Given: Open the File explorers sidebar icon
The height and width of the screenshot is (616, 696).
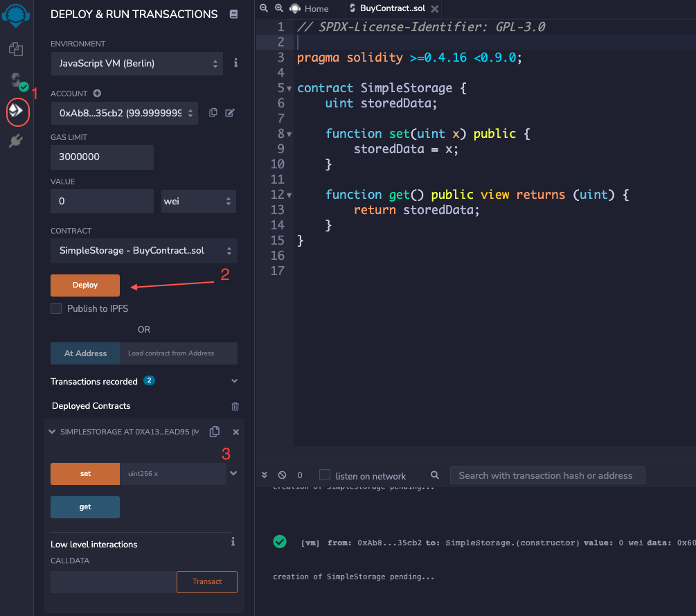Looking at the screenshot, I should click(x=16, y=49).
